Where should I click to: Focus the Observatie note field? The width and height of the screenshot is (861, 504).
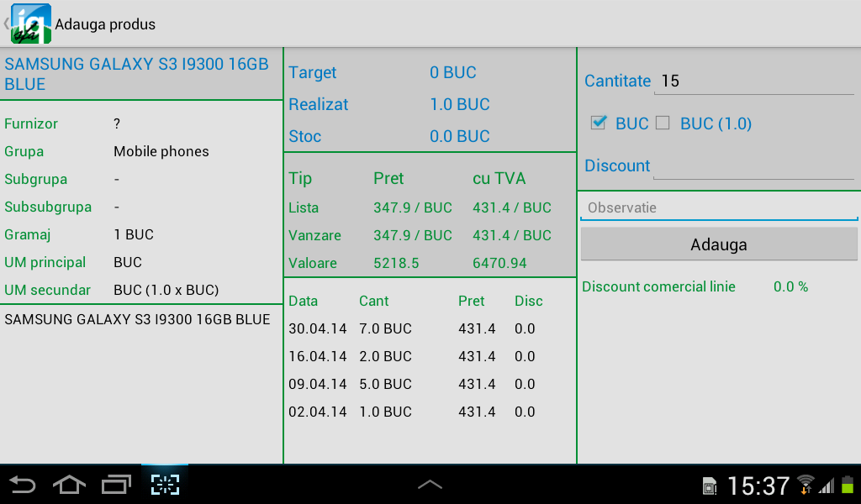coord(719,207)
